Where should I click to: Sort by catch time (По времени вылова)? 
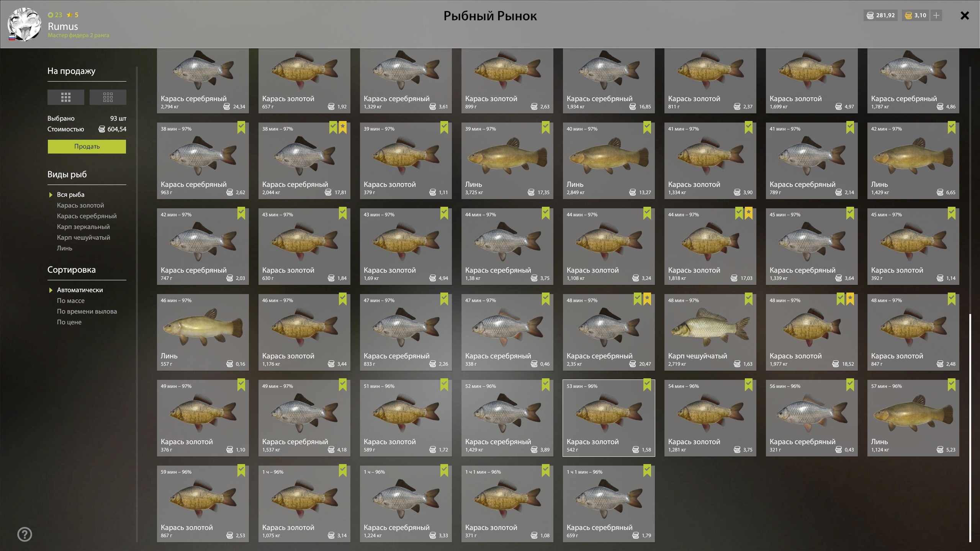point(87,311)
